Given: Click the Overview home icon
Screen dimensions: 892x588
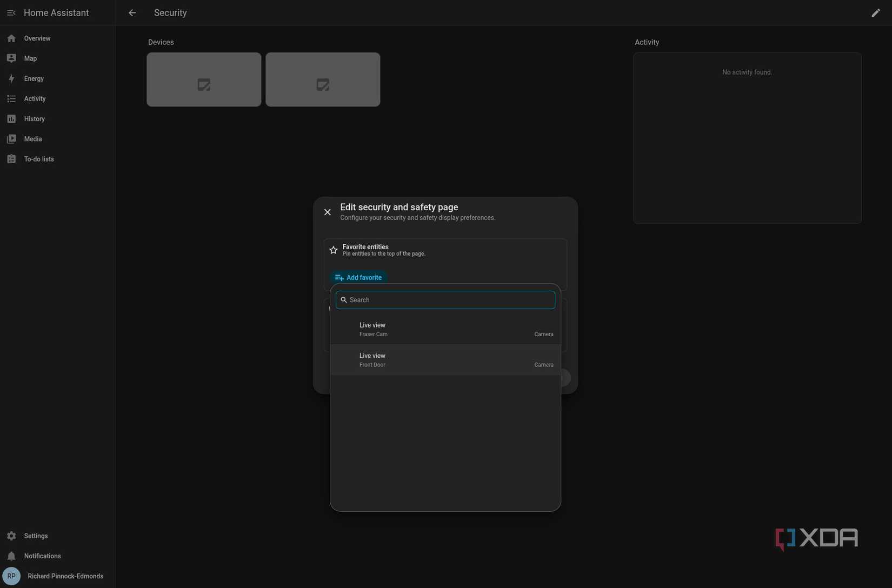Looking at the screenshot, I should 11,38.
